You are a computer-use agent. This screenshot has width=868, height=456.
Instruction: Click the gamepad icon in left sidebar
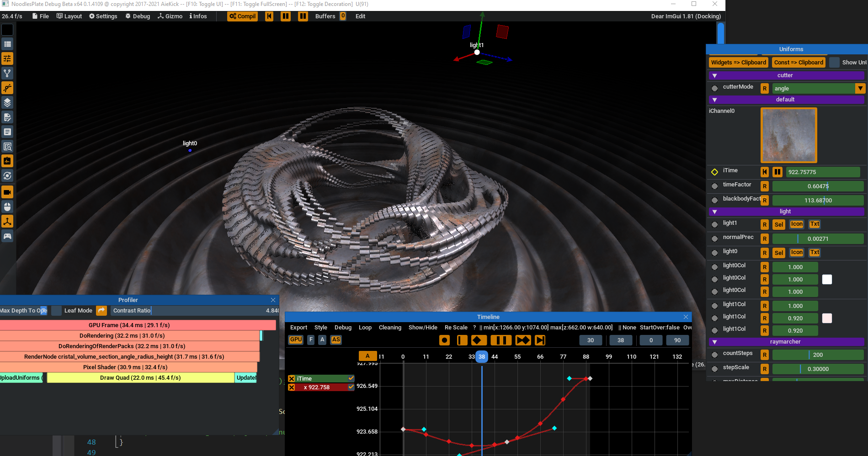(x=7, y=236)
